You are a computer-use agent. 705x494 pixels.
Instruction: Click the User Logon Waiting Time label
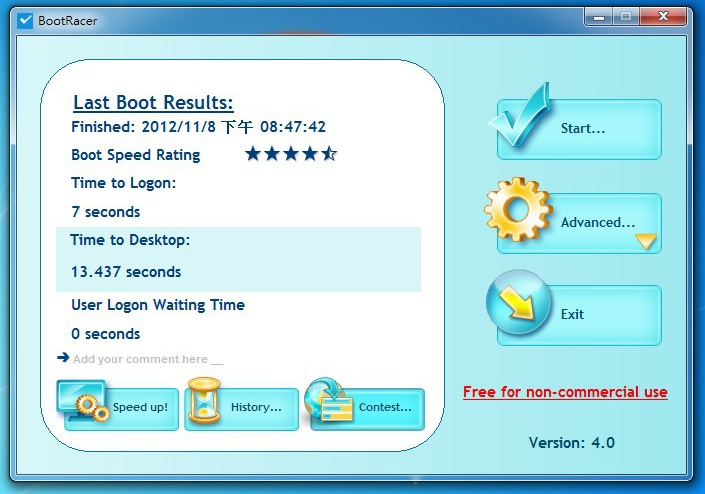(x=158, y=305)
